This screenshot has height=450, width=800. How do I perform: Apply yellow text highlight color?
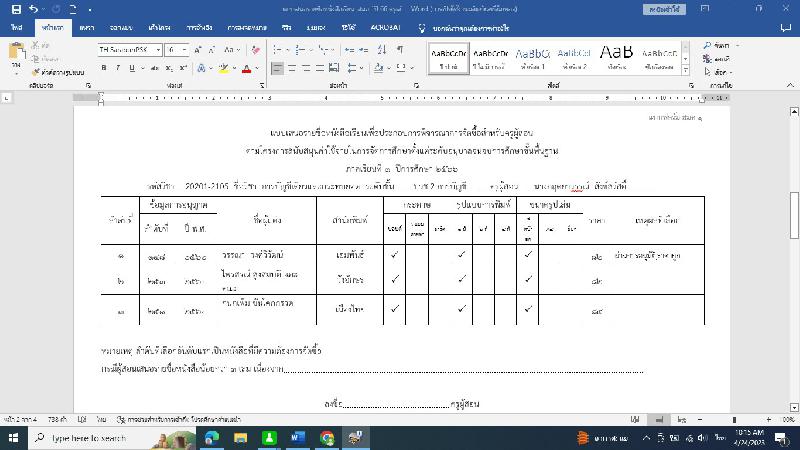[x=223, y=68]
